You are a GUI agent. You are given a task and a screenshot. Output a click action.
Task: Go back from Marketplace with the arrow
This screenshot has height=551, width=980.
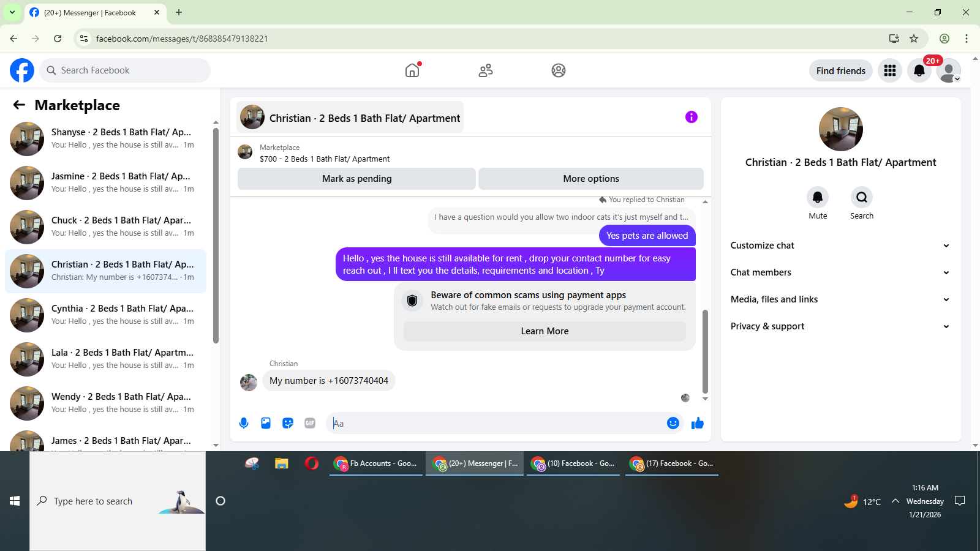tap(19, 105)
